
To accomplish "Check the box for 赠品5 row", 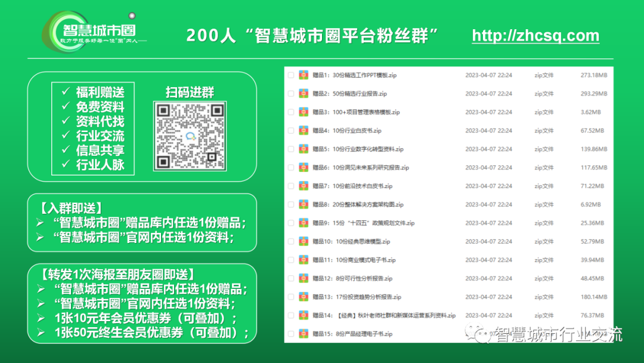I will point(291,149).
